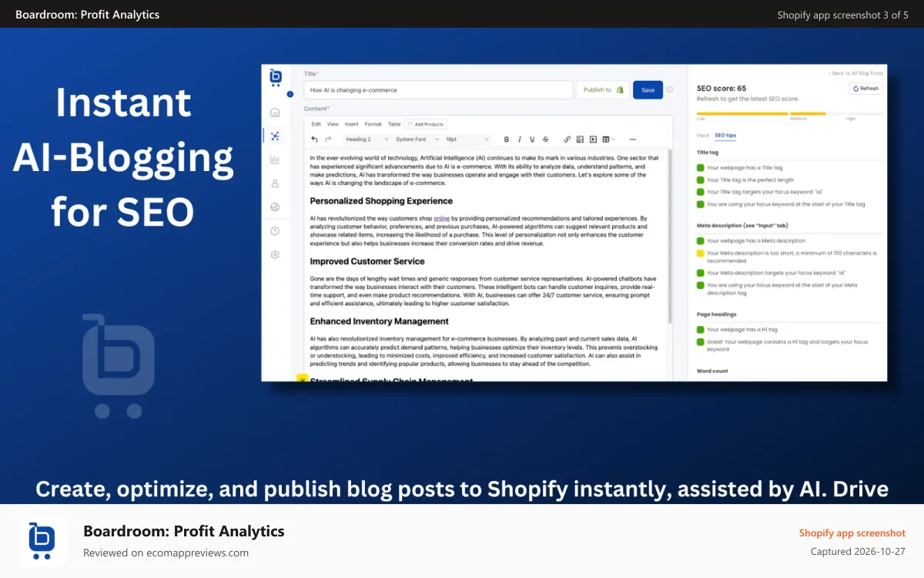Open the Insert menu in the editor
This screenshot has height=578, width=924.
click(351, 123)
